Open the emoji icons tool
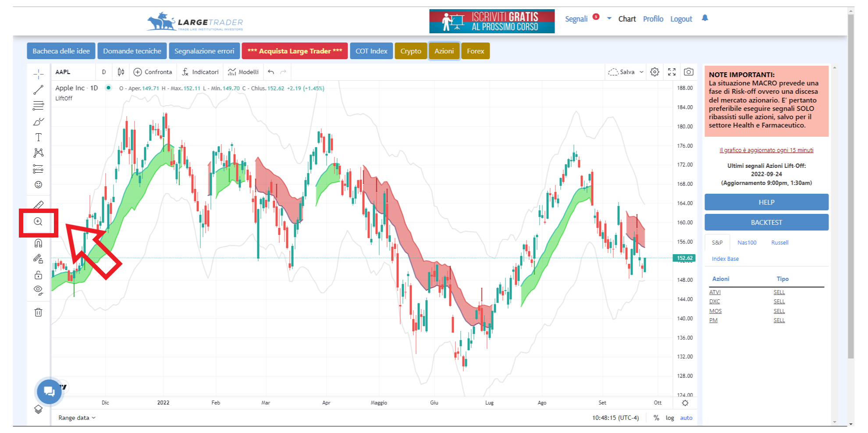The height and width of the screenshot is (433, 868). coord(39,185)
